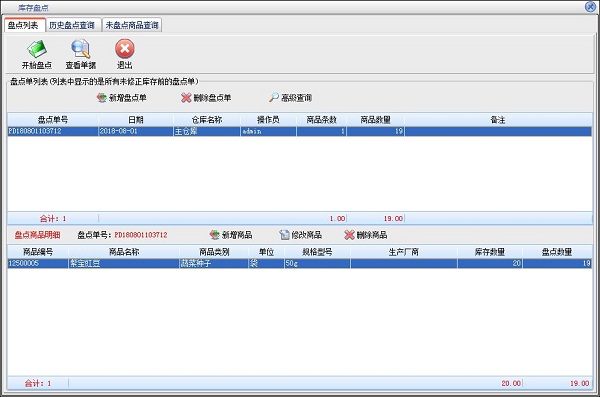Sort by 盘点单号 column header
600x397 pixels.
tap(53, 120)
